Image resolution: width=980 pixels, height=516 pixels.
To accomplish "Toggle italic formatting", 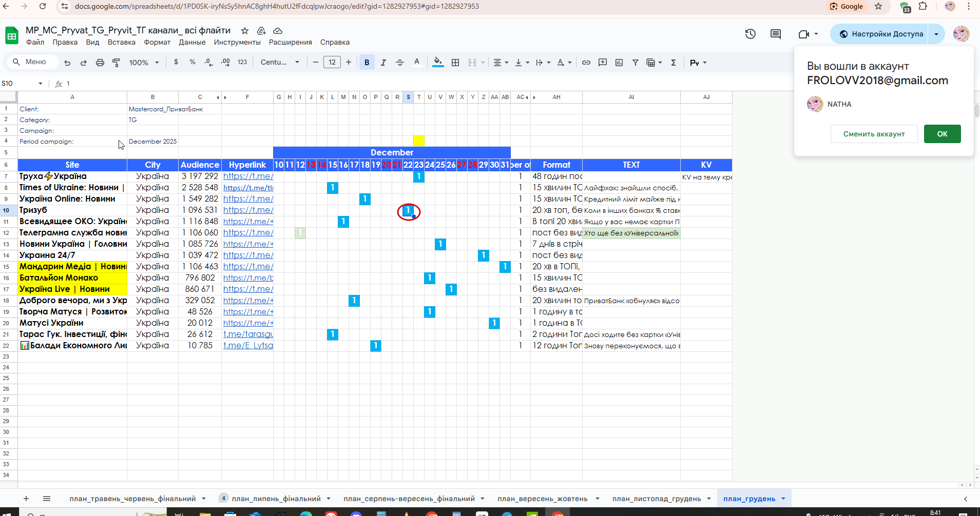I will tap(383, 62).
